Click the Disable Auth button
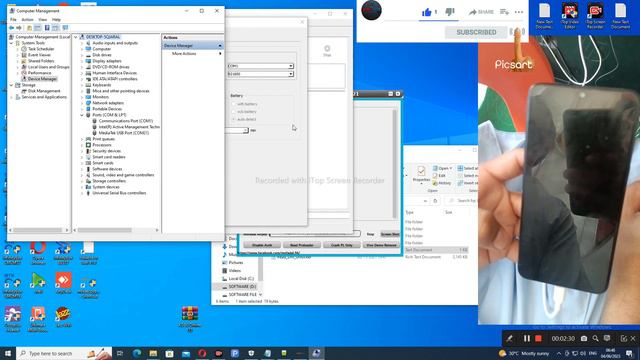This screenshot has width=640, height=360. coord(262,245)
